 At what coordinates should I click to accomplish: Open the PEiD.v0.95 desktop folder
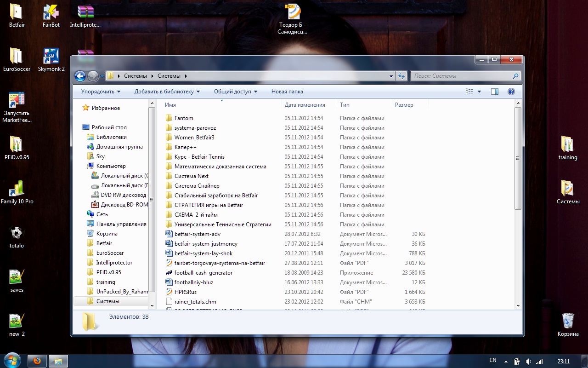[x=17, y=148]
